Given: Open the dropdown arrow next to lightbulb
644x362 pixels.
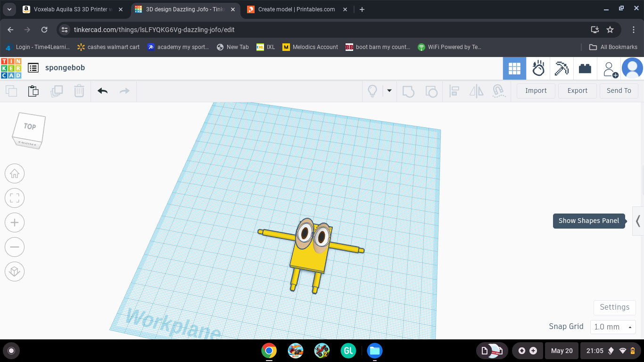Looking at the screenshot, I should 389,90.
